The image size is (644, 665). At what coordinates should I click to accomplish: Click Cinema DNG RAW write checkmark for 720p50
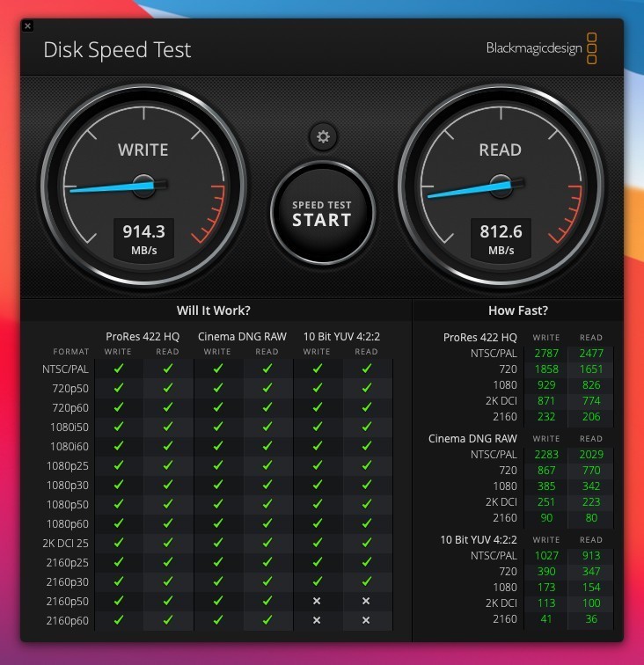pos(217,388)
